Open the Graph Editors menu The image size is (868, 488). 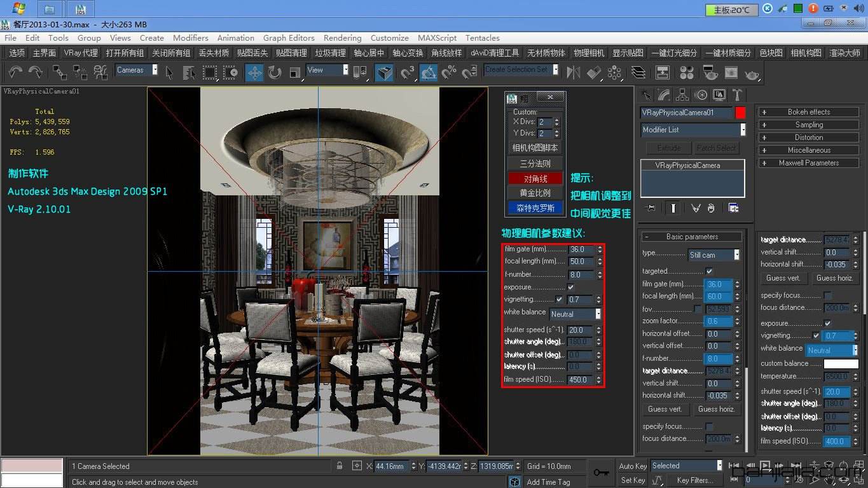coord(289,38)
